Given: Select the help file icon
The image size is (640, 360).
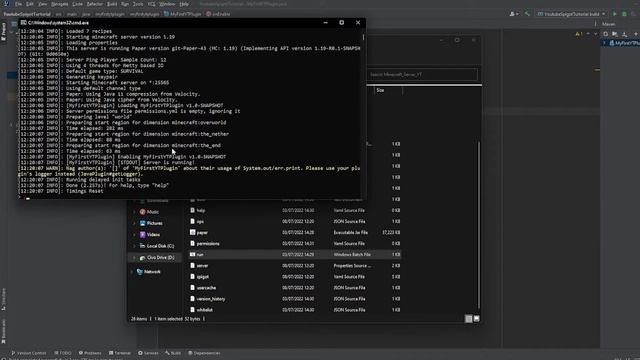Looking at the screenshot, I should click(192, 210).
